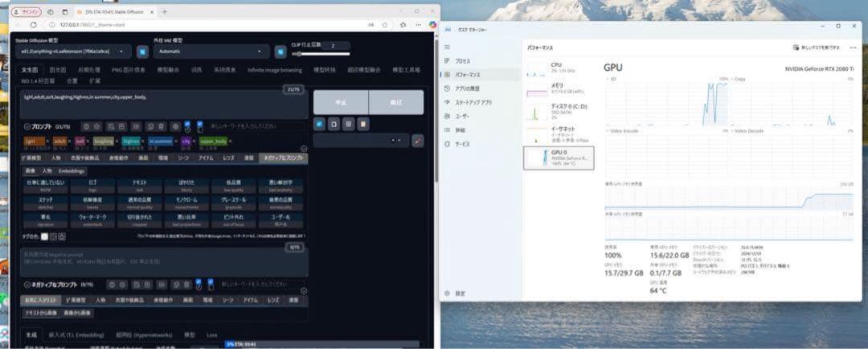Remove the laughing prompt tag

[117, 142]
